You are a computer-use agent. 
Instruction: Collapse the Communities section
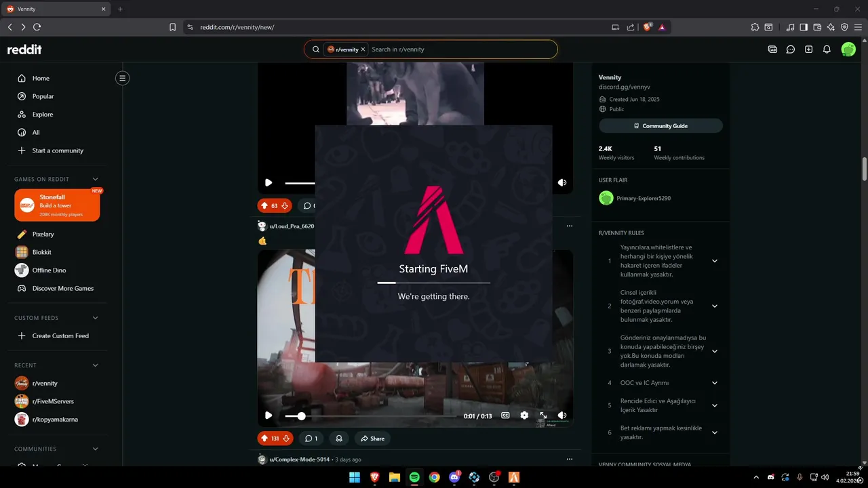point(95,449)
